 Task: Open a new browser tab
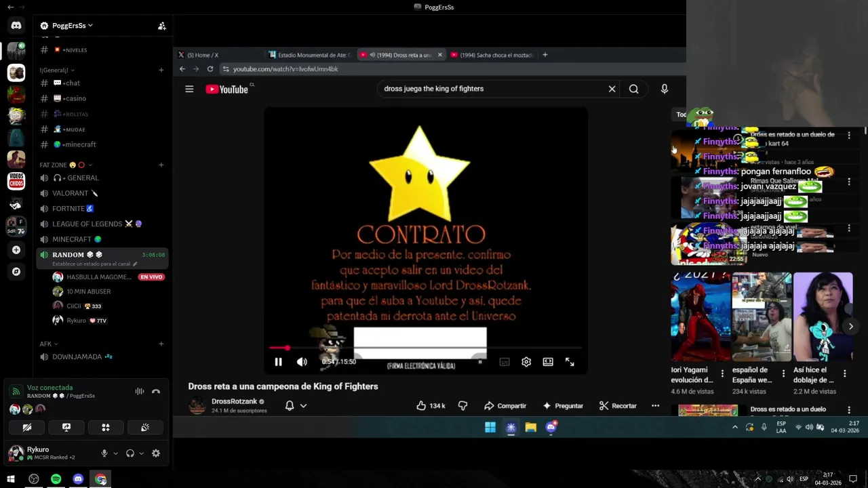[x=545, y=55]
